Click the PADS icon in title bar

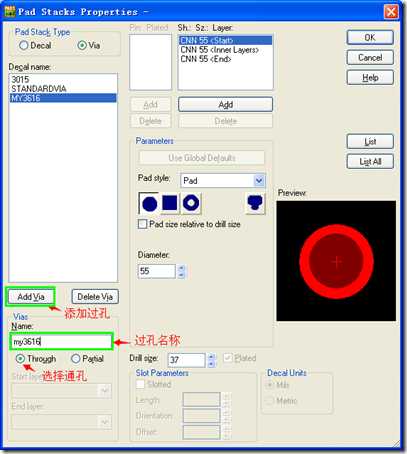[10, 12]
